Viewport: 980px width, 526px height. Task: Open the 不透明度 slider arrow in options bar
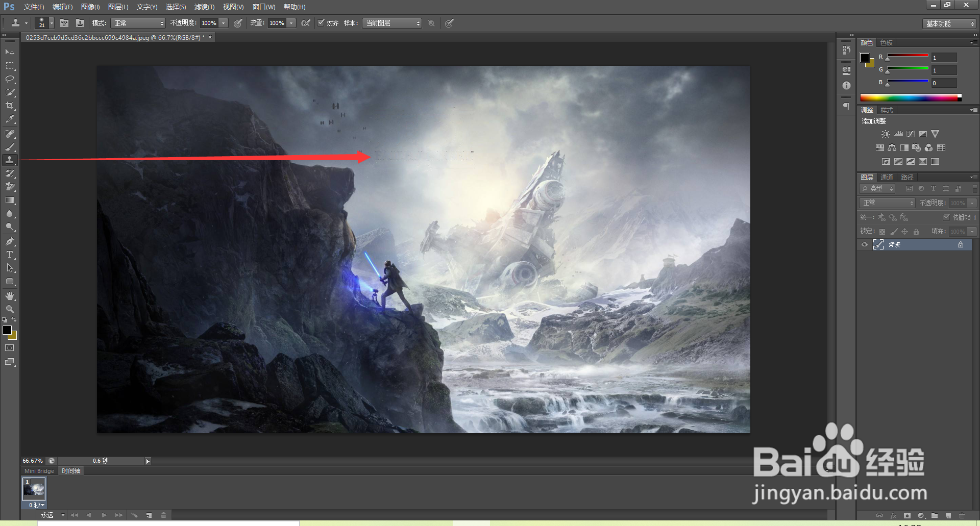coord(224,23)
